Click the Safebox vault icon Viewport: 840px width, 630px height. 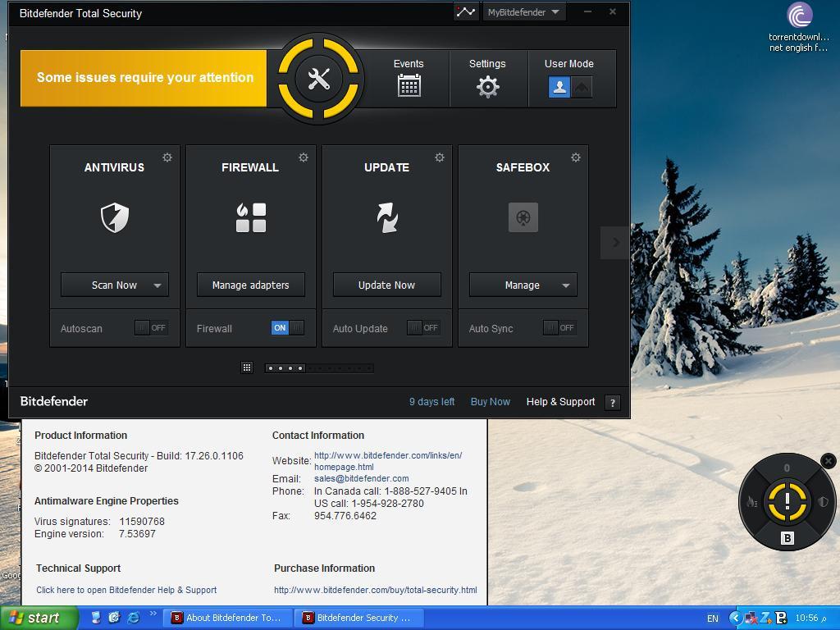click(x=523, y=217)
